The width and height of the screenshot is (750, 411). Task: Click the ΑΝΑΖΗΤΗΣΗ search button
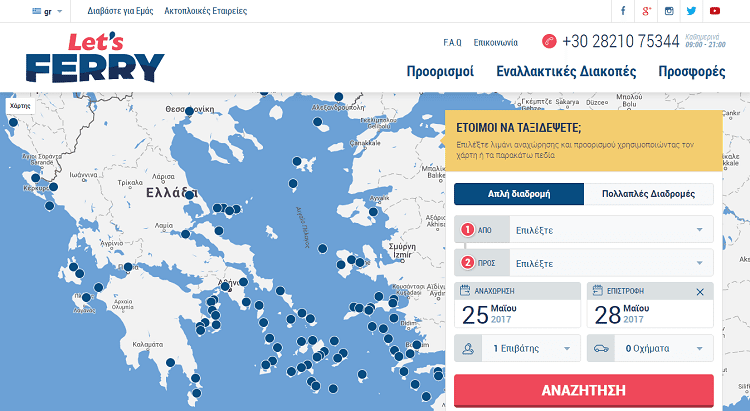[584, 390]
